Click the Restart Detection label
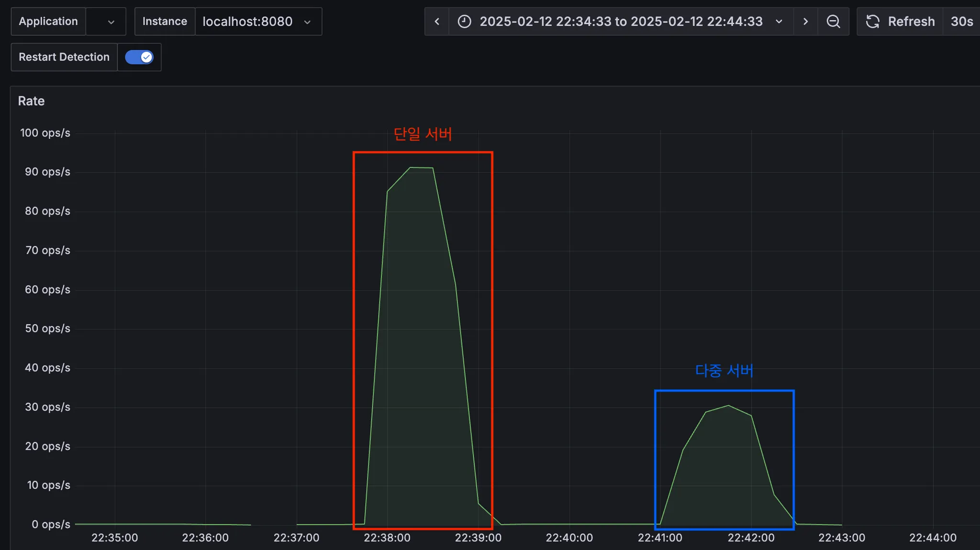Viewport: 980px width, 550px height. coord(64,57)
